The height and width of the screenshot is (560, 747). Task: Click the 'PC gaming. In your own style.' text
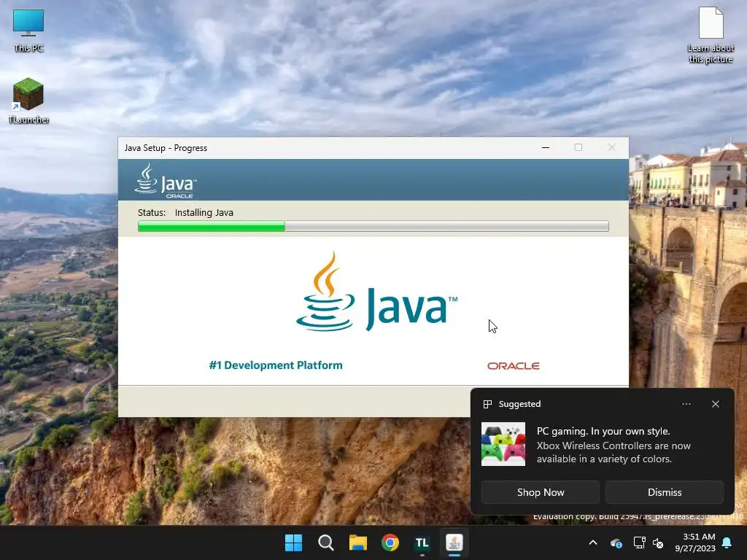pyautogui.click(x=603, y=431)
